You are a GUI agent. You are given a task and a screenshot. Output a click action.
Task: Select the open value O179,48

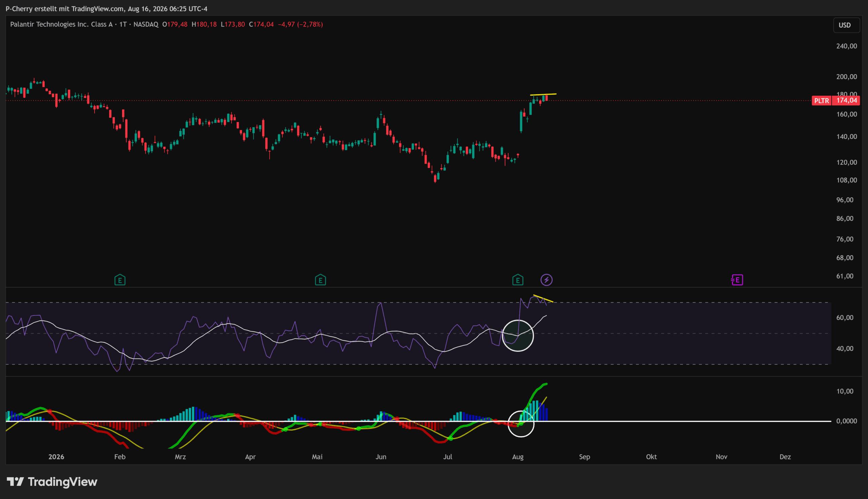175,24
